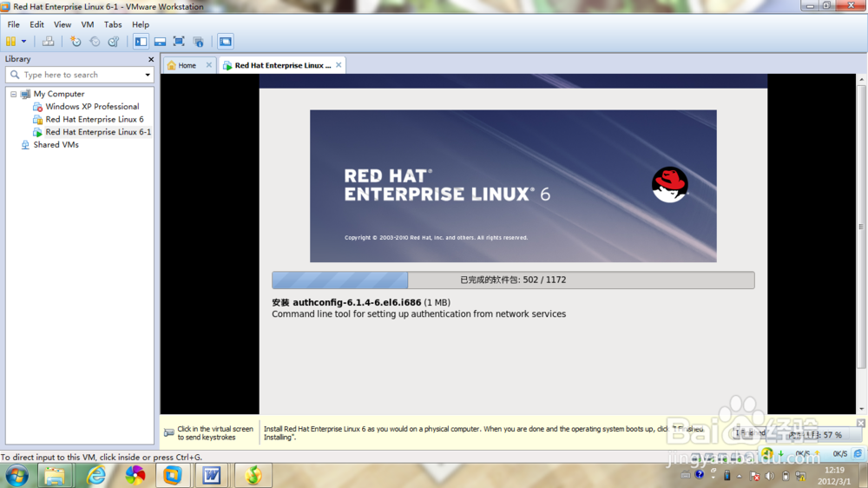
Task: Open Internet Explorer from the taskbar
Action: 95,476
